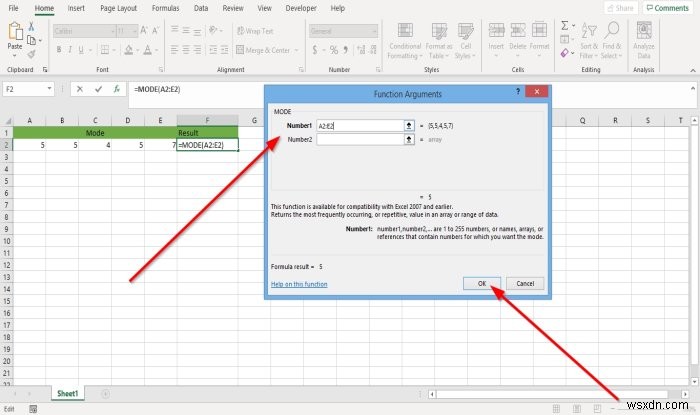Image resolution: width=700 pixels, height=415 pixels.
Task: Click Decrease Font Size icon
Action: tap(155, 30)
